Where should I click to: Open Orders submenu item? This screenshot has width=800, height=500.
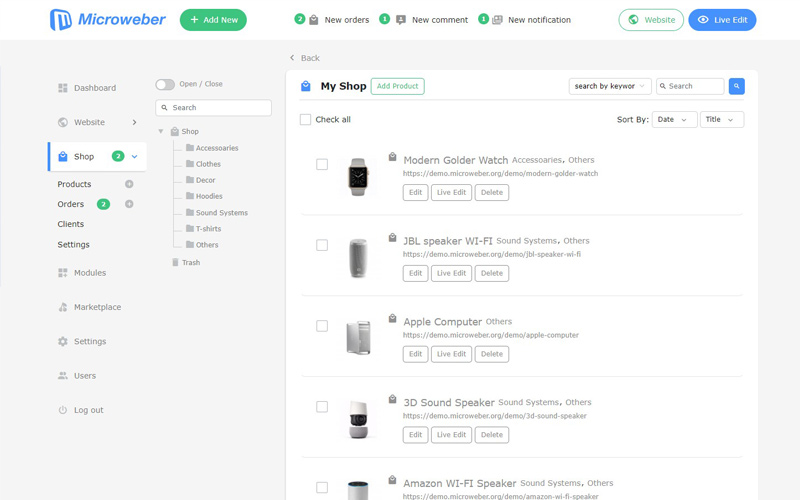(70, 204)
